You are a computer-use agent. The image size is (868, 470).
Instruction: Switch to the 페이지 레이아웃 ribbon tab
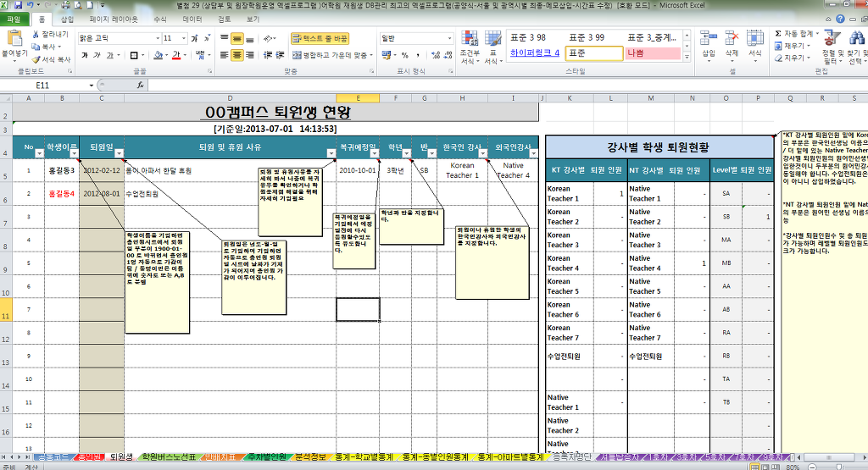[x=114, y=19]
